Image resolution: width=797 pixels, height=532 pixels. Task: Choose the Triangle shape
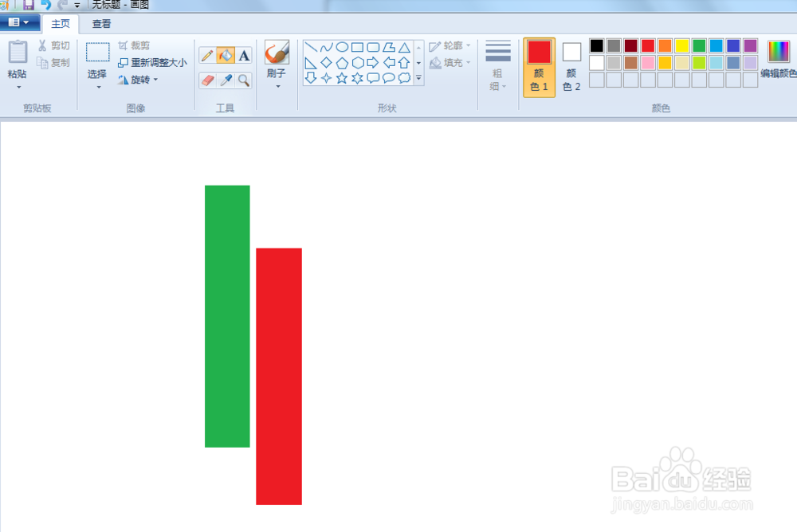404,47
